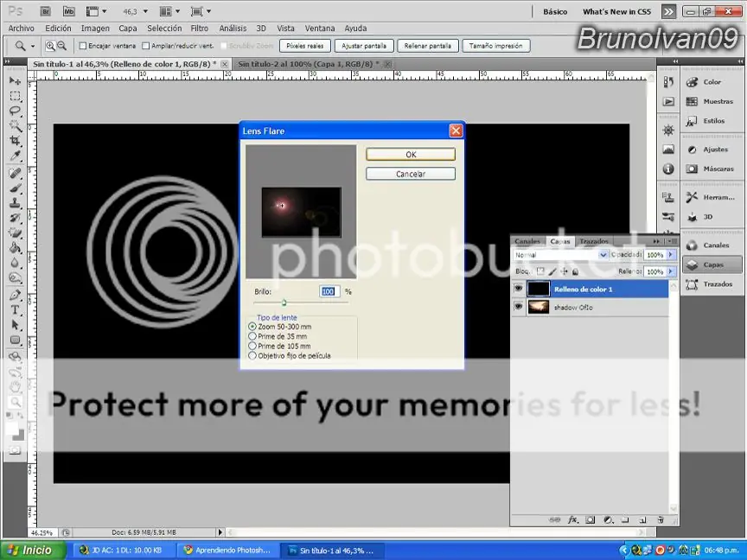Screen dimensions: 747x560
Task: Toggle lock transparent pixels in Capas panel
Action: (x=540, y=271)
